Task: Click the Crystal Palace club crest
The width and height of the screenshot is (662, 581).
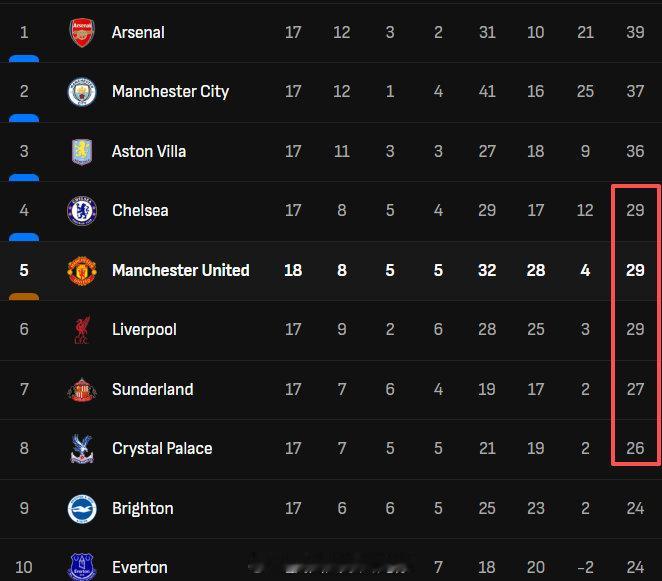Action: tap(81, 449)
